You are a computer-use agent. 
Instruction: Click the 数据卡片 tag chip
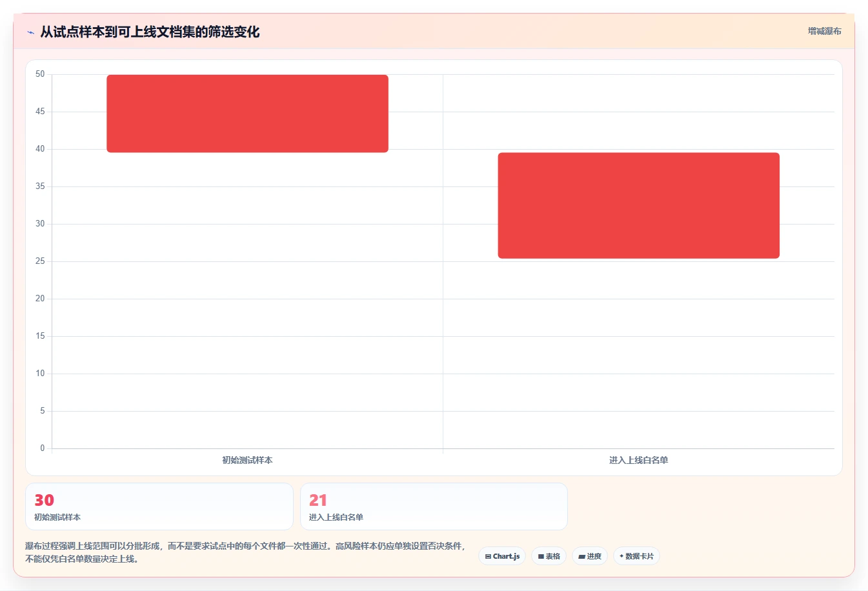(636, 556)
